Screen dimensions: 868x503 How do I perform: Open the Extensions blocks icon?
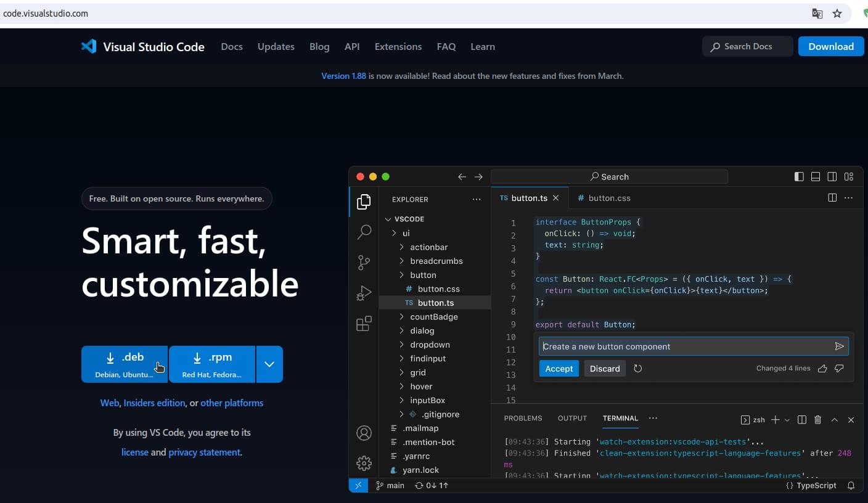[x=364, y=324]
